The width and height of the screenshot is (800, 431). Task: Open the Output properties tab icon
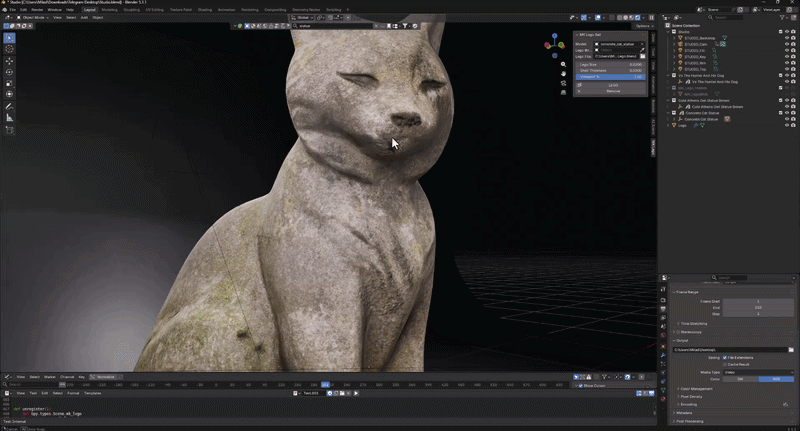(663, 309)
